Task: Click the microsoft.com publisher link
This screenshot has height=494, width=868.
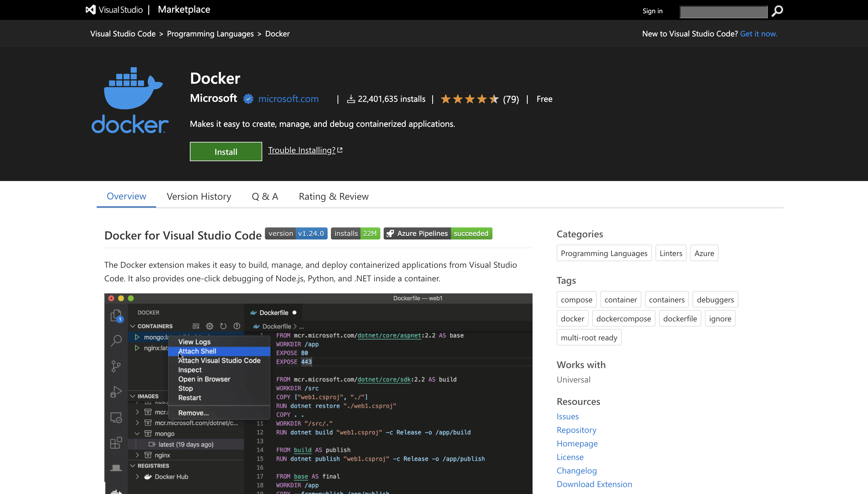Action: coord(288,99)
